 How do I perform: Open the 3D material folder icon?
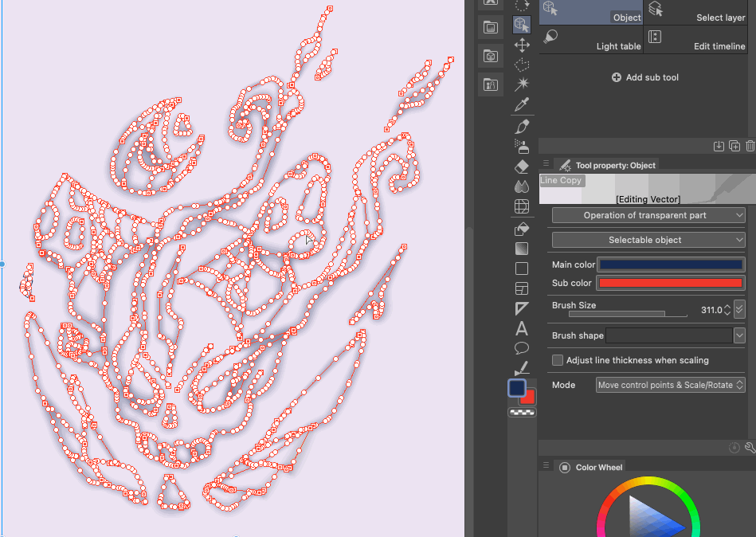[491, 57]
